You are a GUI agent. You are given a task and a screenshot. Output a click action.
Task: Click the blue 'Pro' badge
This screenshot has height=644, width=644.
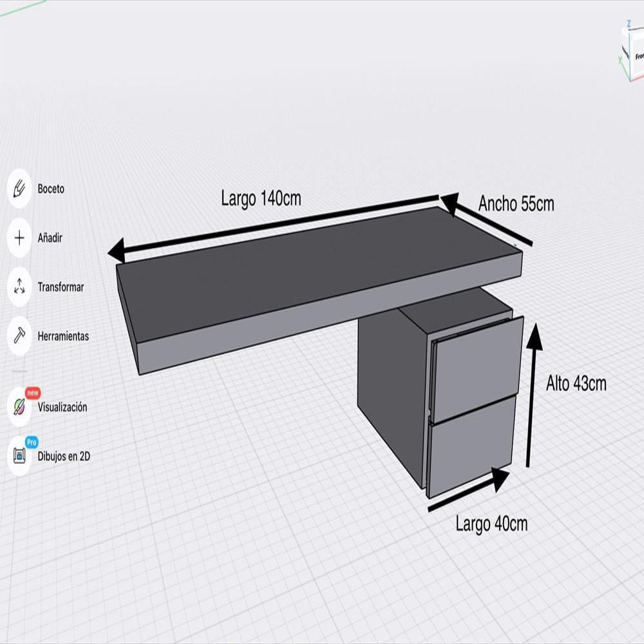coord(32,442)
